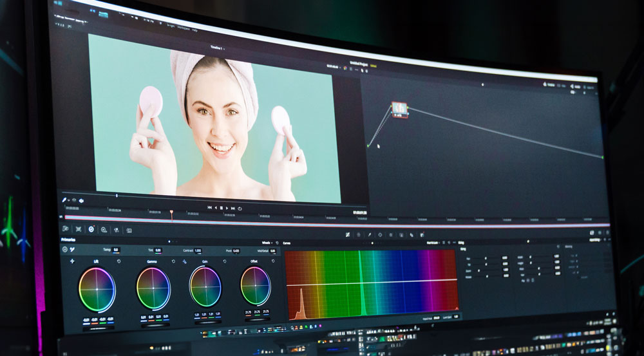Play the clip forward

(x=227, y=208)
